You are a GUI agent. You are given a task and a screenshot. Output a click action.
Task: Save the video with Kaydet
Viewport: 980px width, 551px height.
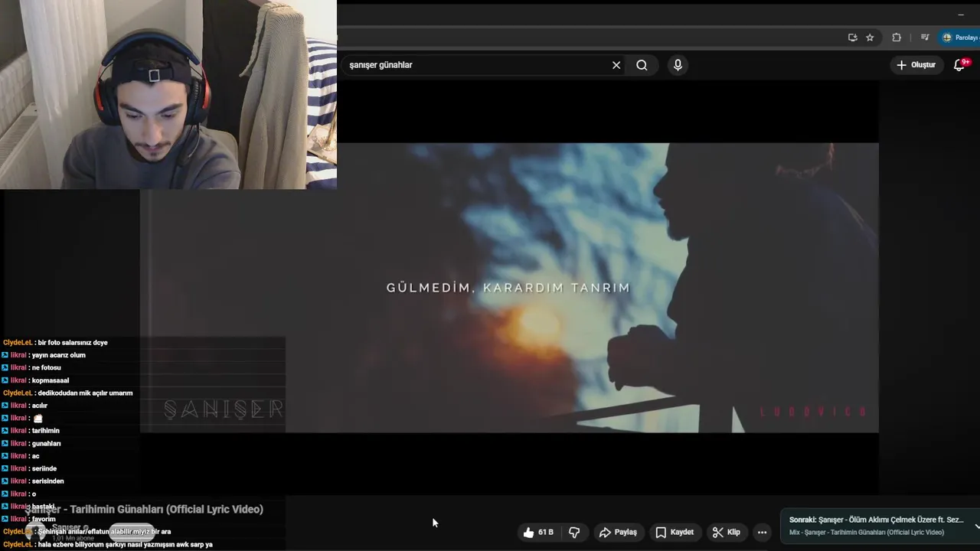[675, 532]
